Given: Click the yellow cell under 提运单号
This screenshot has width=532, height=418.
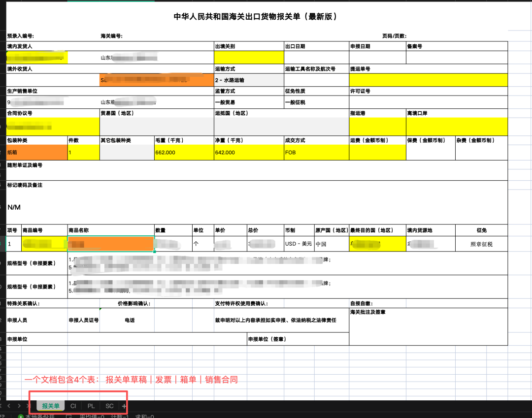Looking at the screenshot, I should coord(429,80).
